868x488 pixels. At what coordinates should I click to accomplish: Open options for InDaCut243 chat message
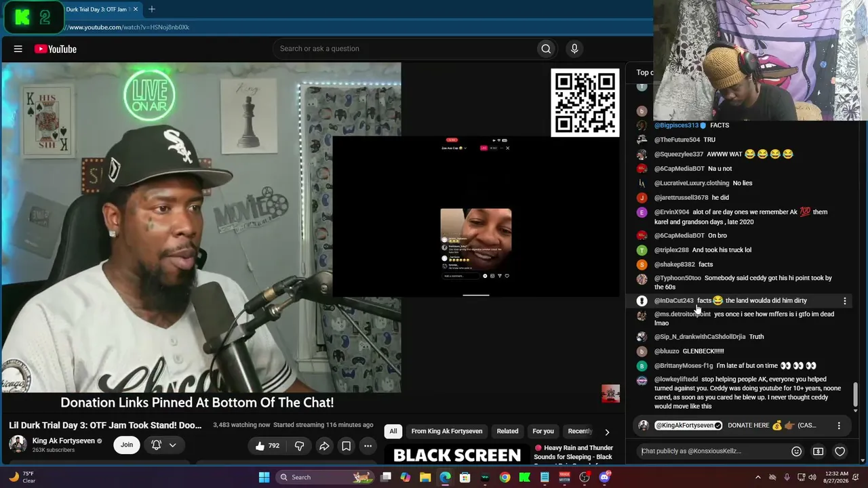coord(844,300)
